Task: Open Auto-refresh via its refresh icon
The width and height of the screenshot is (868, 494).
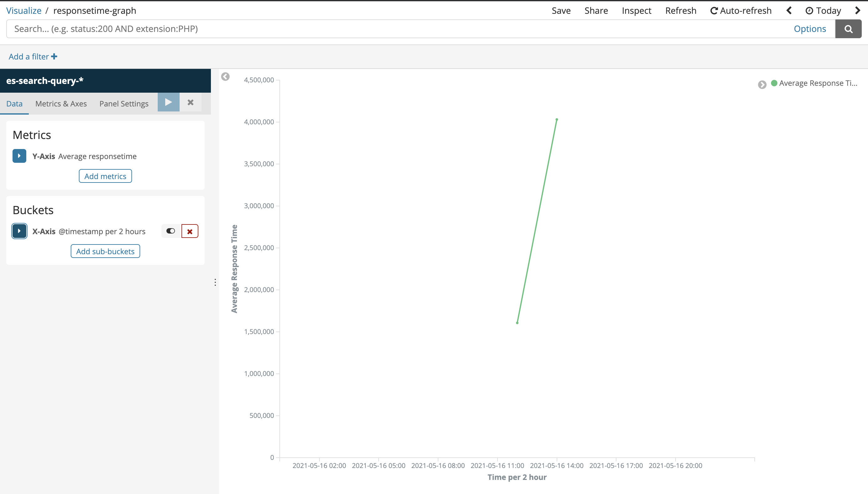Action: 714,10
